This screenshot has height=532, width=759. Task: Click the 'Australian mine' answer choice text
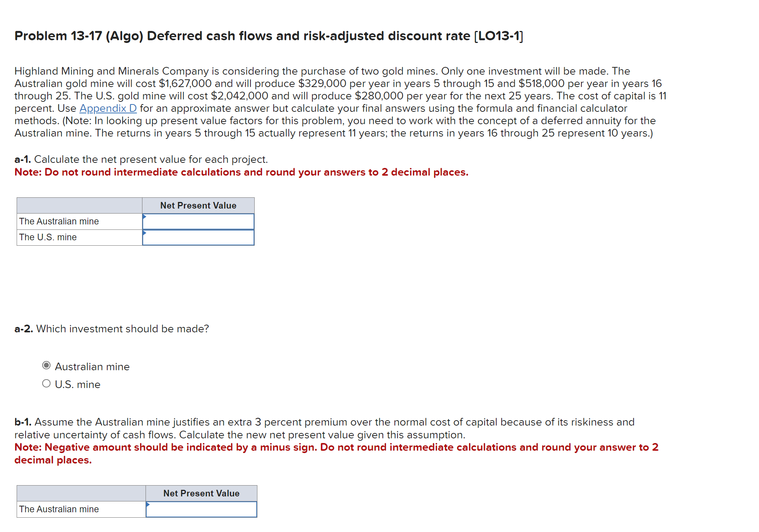click(92, 366)
